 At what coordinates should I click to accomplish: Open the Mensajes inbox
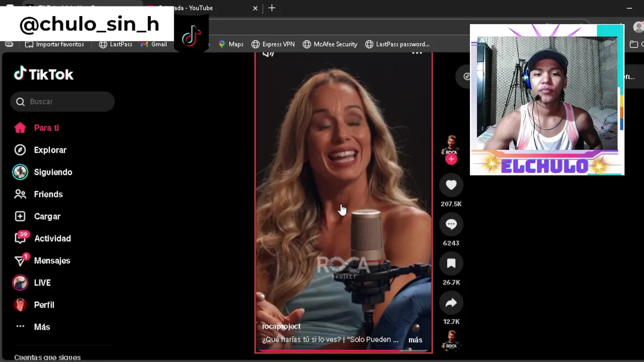[x=52, y=260]
